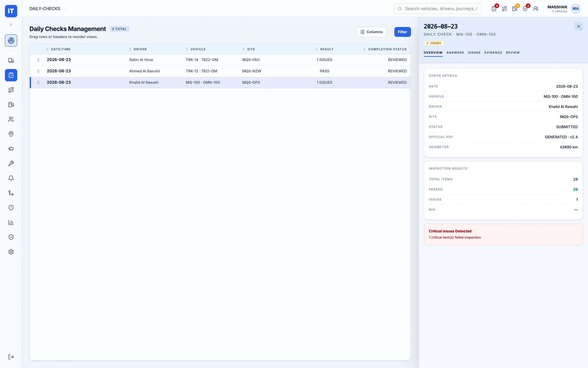
Task: Click vehicle TRK-14 · 7822-OM cell
Action: point(202,60)
